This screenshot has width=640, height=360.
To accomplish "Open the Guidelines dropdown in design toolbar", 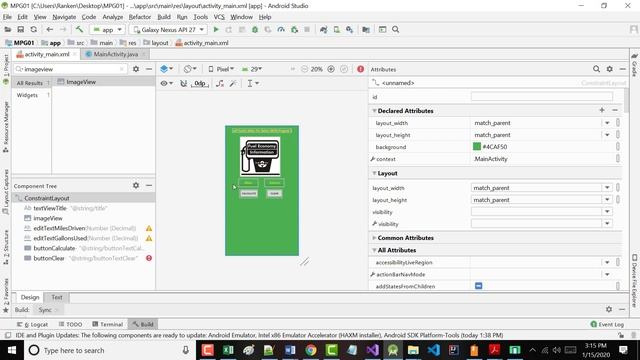I will (253, 84).
